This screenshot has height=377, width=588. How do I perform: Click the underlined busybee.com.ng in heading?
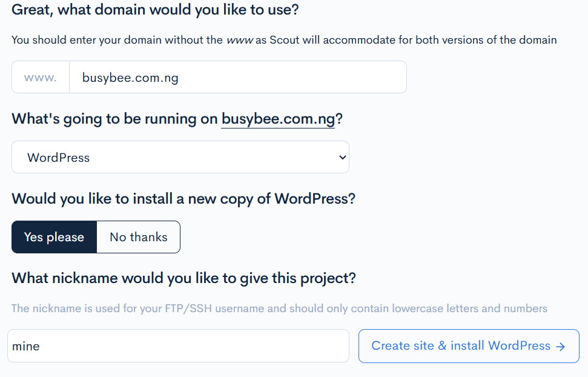278,119
